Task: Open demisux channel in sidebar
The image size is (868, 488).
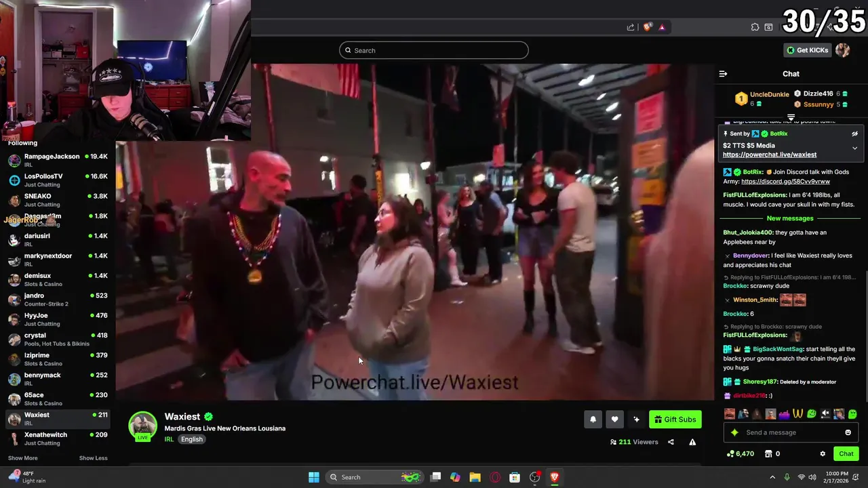Action: 58,279
